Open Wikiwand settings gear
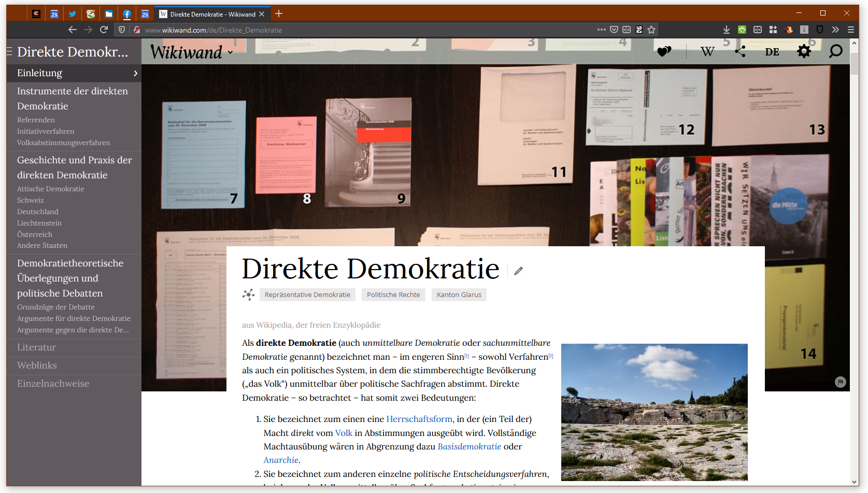Viewport: 868px width, 493px height. (x=804, y=51)
